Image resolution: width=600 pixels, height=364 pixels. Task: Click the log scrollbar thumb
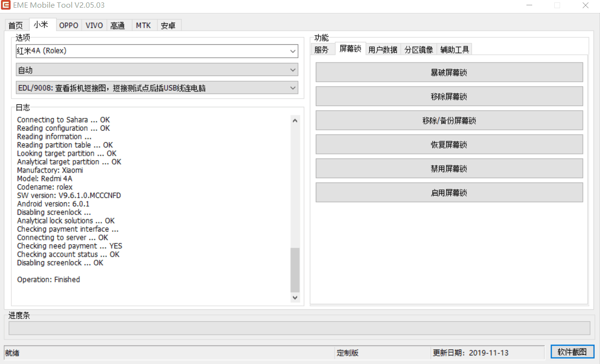coord(295,270)
